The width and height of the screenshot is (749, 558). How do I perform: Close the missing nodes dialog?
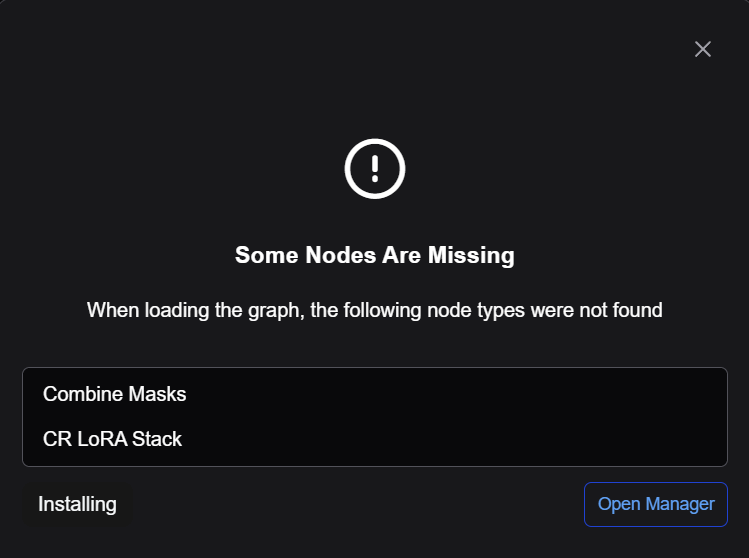703,49
